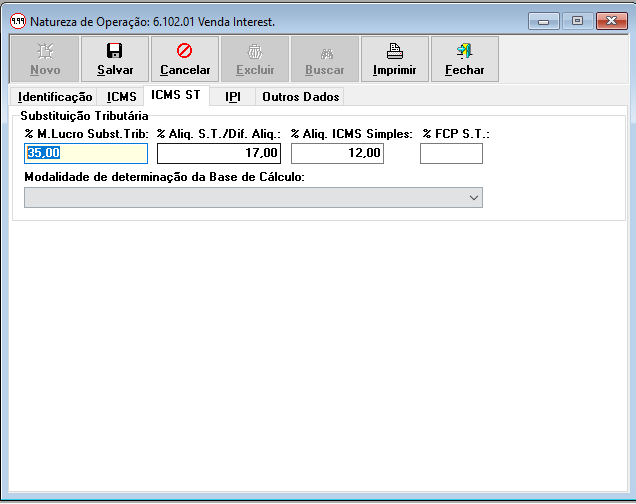
Task: Click the empty % FCP S.T. field
Action: 451,153
